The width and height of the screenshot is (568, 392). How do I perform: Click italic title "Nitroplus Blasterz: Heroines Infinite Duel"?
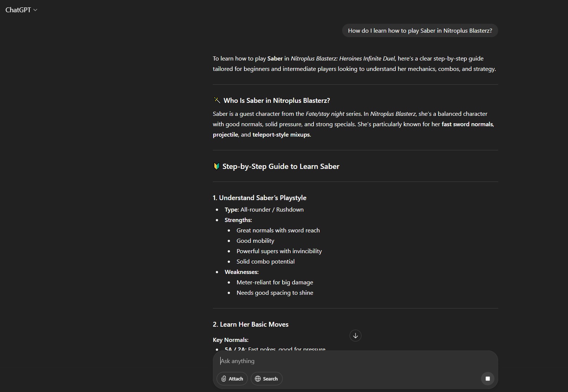point(343,59)
